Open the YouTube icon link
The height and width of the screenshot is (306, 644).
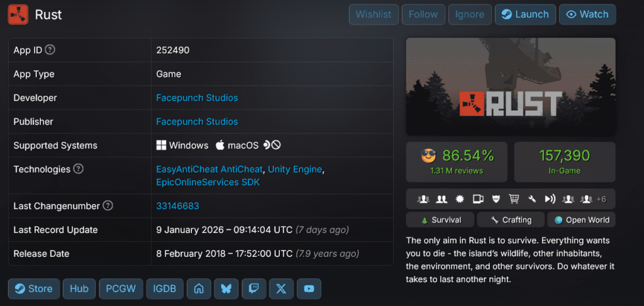(309, 289)
